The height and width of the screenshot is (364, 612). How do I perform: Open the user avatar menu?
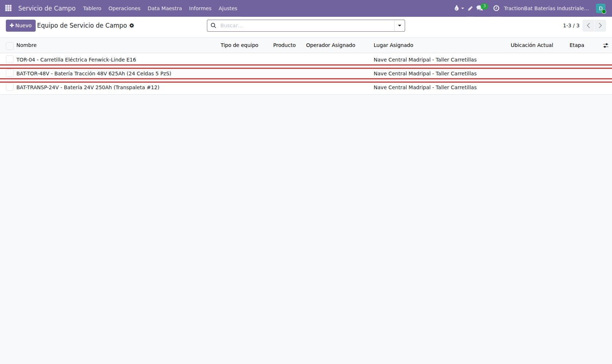[601, 8]
